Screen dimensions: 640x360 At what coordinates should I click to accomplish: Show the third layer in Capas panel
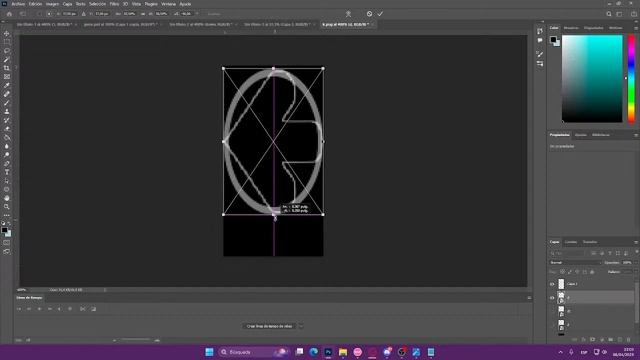pos(552,312)
